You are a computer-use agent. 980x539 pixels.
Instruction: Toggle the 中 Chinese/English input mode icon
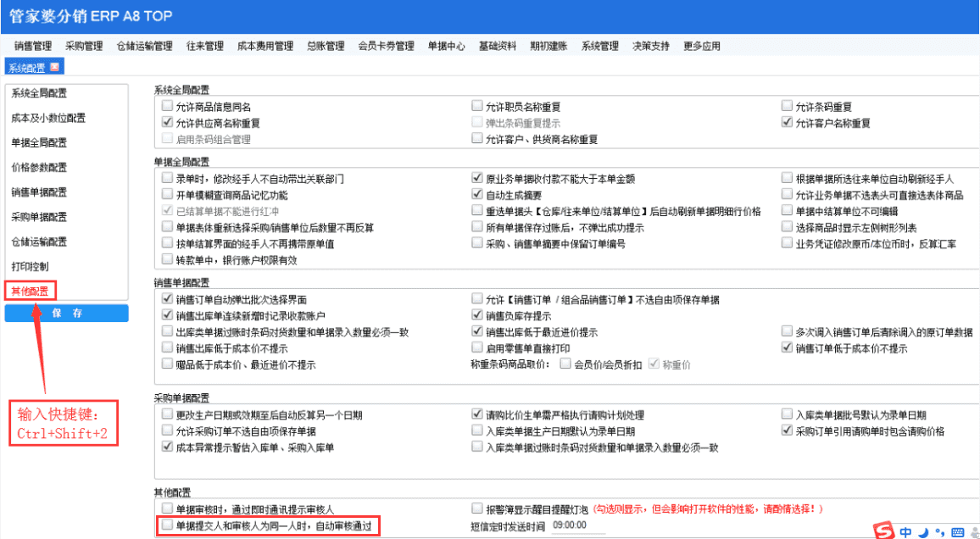click(906, 532)
